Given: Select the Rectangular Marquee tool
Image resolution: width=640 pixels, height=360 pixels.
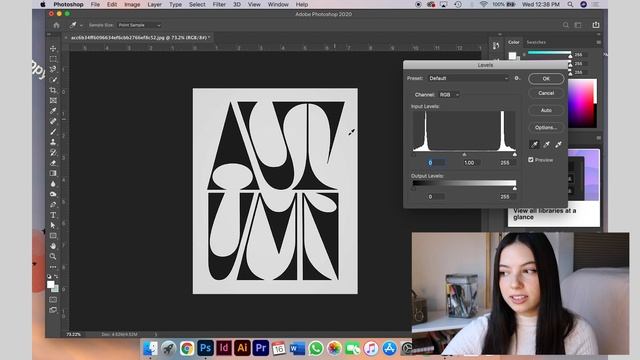Looking at the screenshot, I should pyautogui.click(x=53, y=59).
